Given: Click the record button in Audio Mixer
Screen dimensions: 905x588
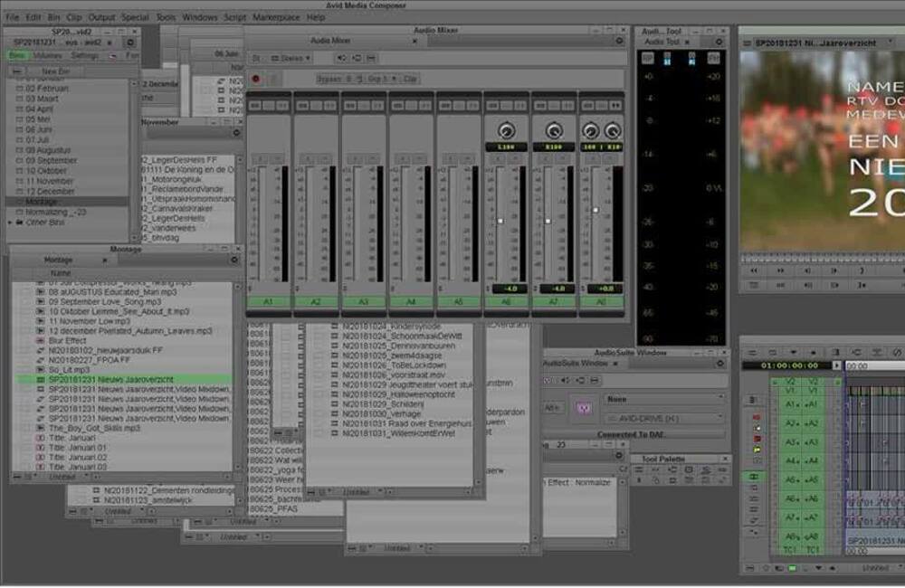Looking at the screenshot, I should 255,79.
